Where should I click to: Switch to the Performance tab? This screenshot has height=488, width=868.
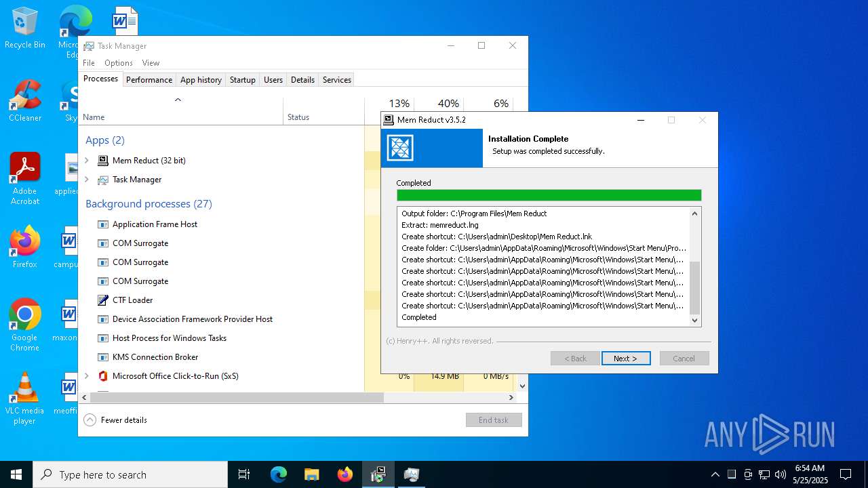pyautogui.click(x=149, y=80)
